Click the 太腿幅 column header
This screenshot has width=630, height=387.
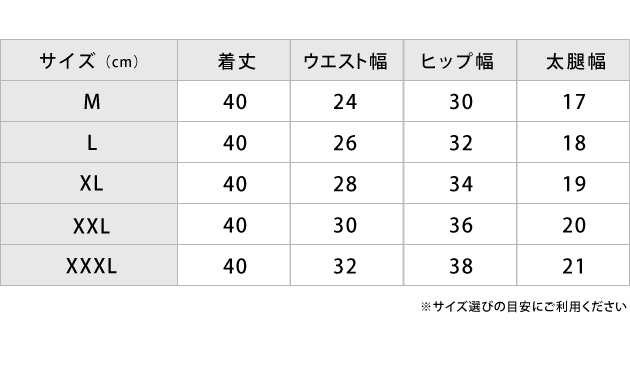tap(573, 60)
